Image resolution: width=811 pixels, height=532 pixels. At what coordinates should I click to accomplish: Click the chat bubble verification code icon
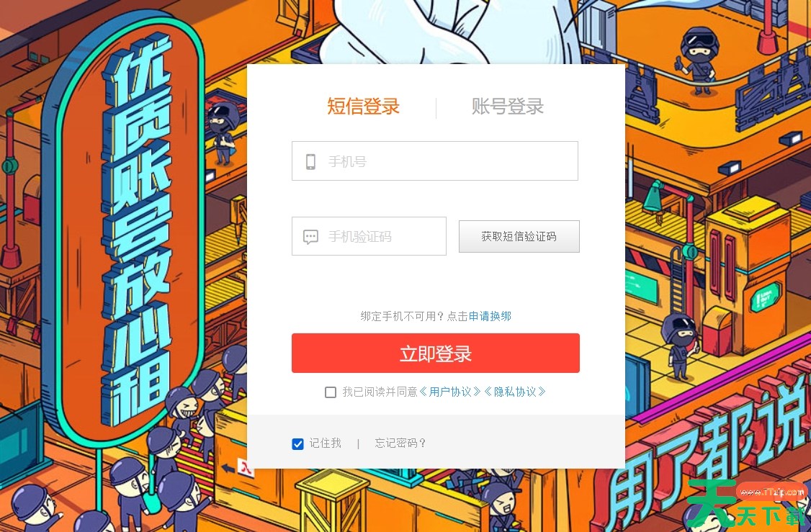tap(310, 237)
